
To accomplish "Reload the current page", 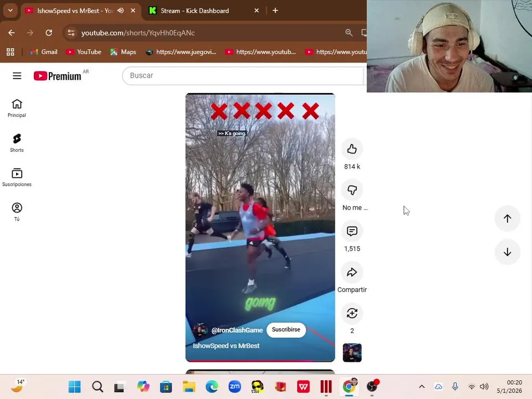I will point(49,33).
